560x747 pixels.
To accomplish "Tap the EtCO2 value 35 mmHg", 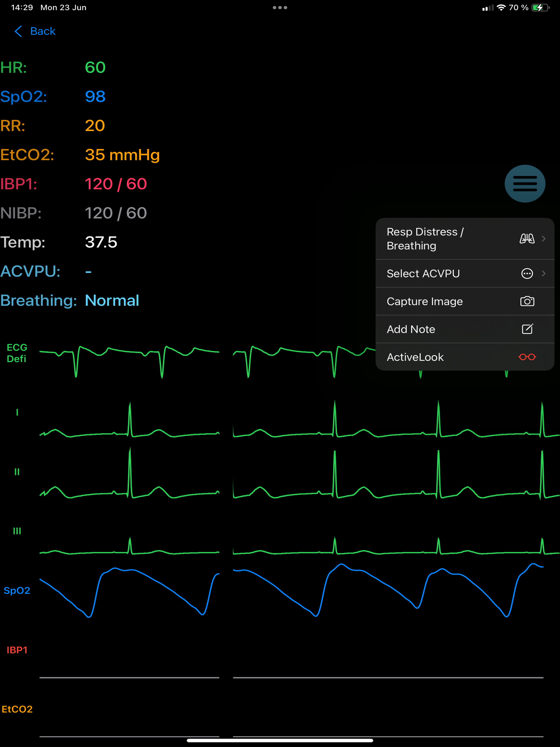I will (x=122, y=155).
